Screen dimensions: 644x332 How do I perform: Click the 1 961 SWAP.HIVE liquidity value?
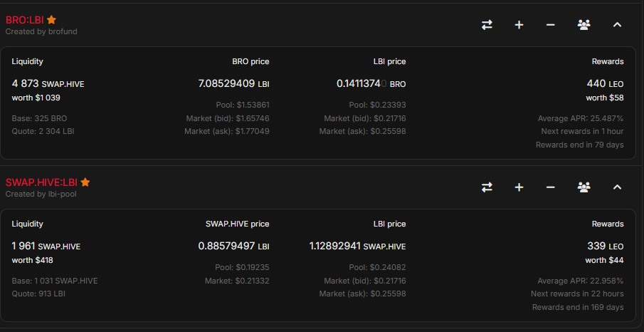[46, 247]
